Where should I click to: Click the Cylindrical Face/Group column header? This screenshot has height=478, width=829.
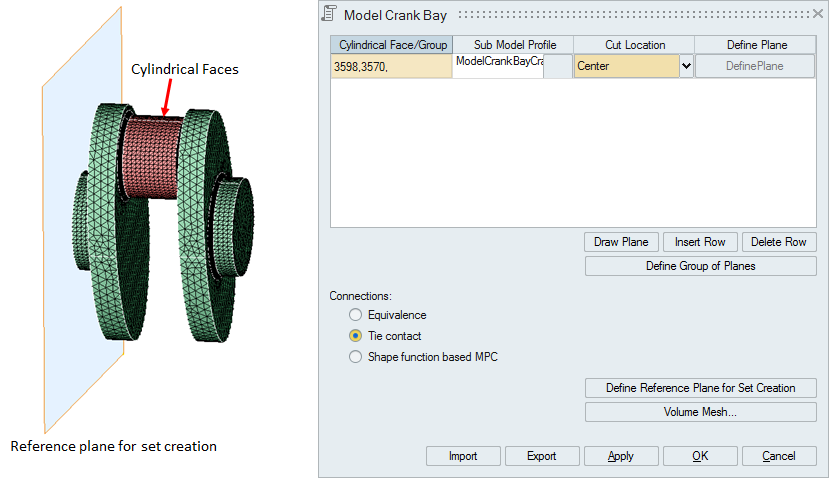coord(391,45)
